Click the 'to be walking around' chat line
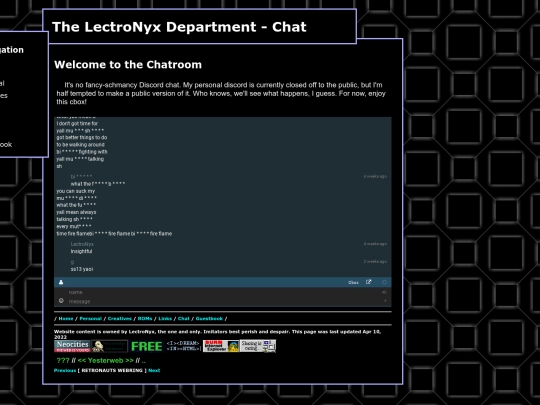Screen dimensions: 540x405 (x=80, y=145)
